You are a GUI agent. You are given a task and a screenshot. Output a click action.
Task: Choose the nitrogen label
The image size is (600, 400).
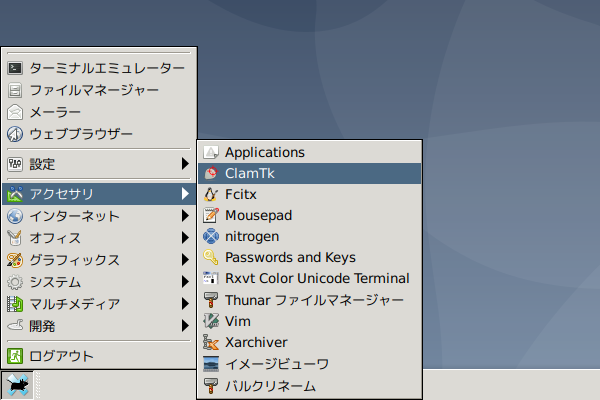point(252,237)
